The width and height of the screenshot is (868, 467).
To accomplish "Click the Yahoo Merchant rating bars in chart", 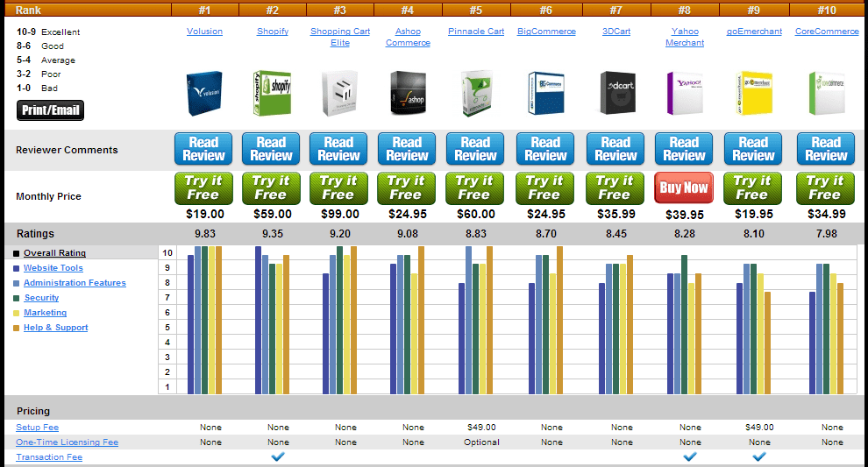I will (x=684, y=324).
